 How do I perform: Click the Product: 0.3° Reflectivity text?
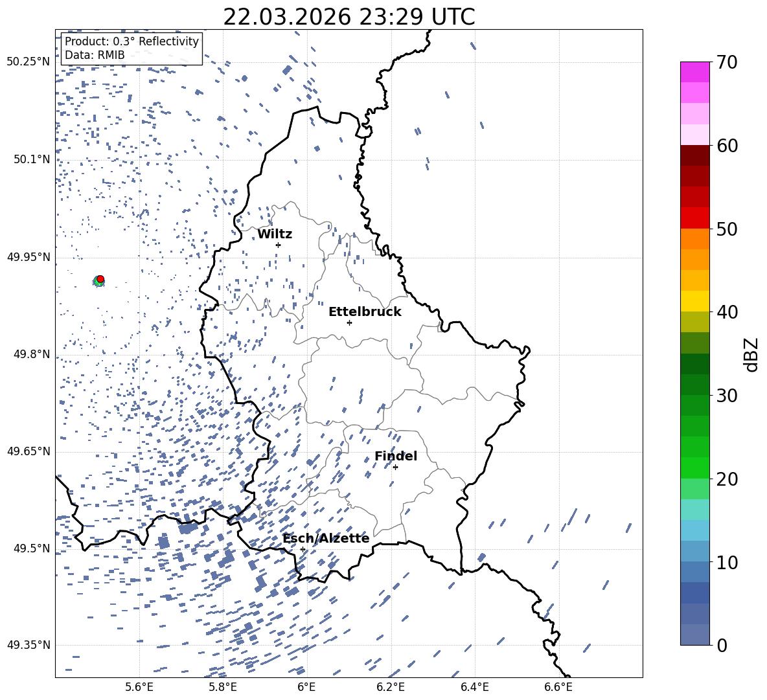(x=132, y=41)
